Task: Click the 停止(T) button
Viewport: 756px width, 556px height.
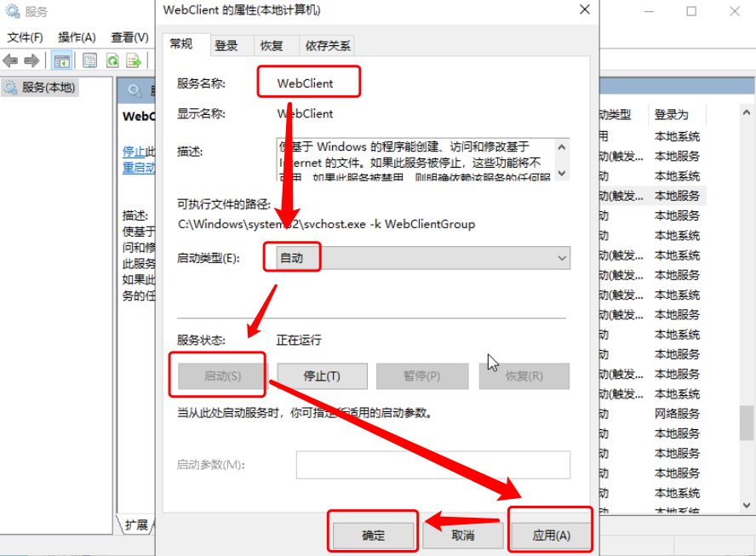Action: point(322,376)
